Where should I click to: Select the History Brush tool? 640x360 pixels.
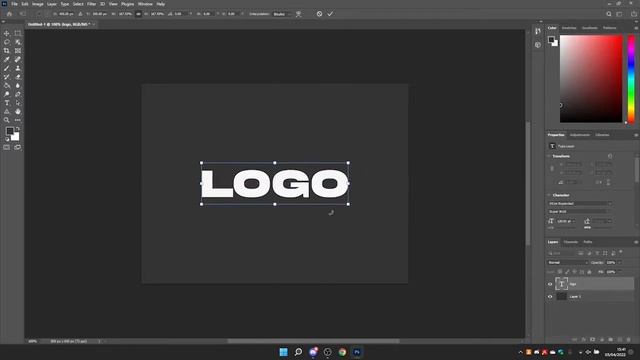point(7,77)
